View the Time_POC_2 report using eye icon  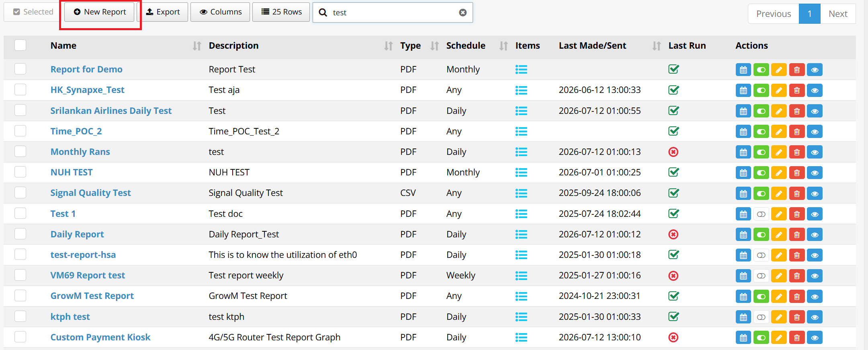[815, 131]
